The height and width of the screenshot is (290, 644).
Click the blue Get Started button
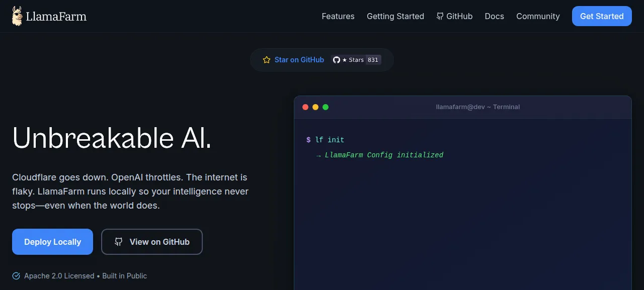[x=602, y=16]
